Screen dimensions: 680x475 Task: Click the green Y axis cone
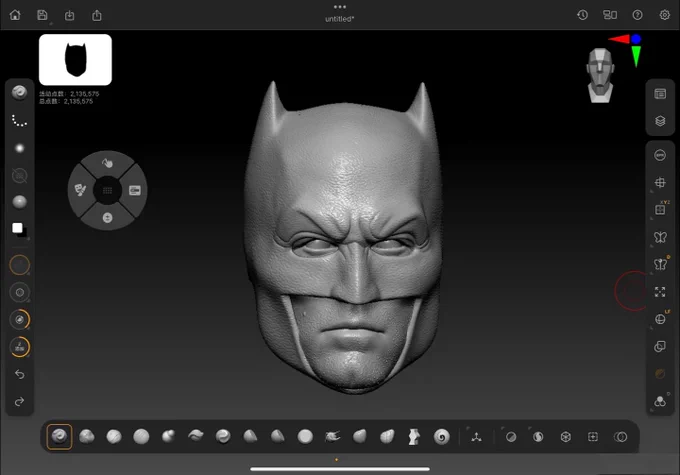[x=636, y=56]
